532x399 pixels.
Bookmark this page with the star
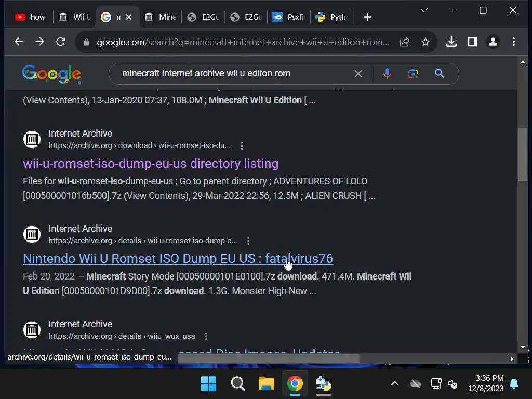tap(425, 42)
